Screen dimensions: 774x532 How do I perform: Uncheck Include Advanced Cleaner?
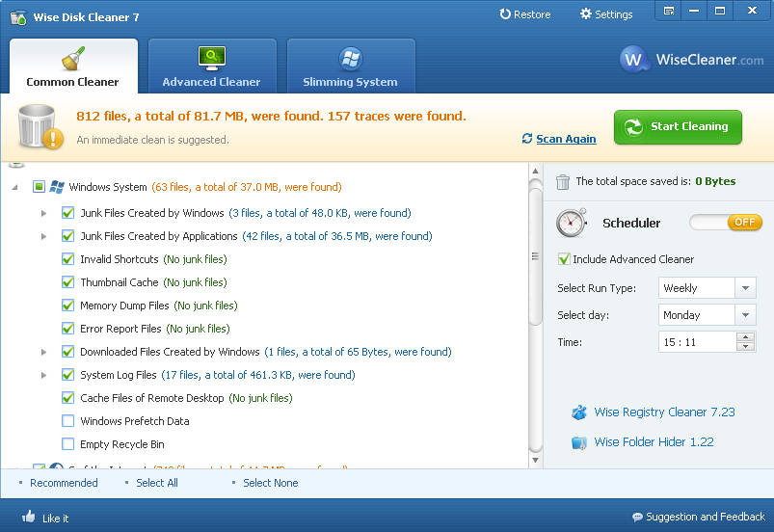(x=564, y=259)
